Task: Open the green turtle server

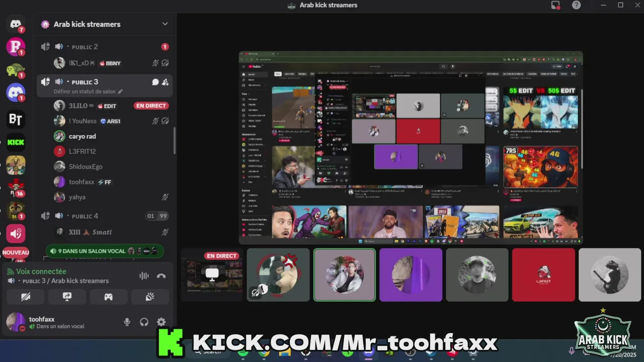Action: coord(16,70)
